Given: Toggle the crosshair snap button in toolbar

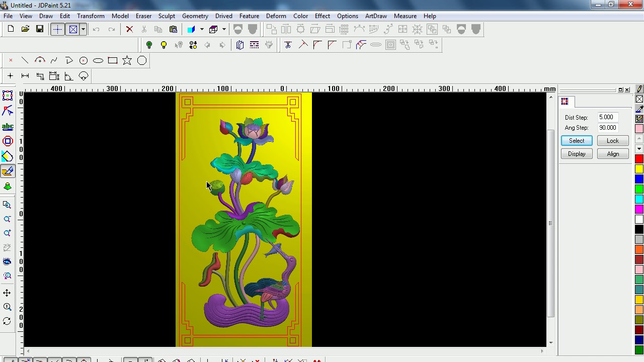Looking at the screenshot, I should pyautogui.click(x=57, y=29).
